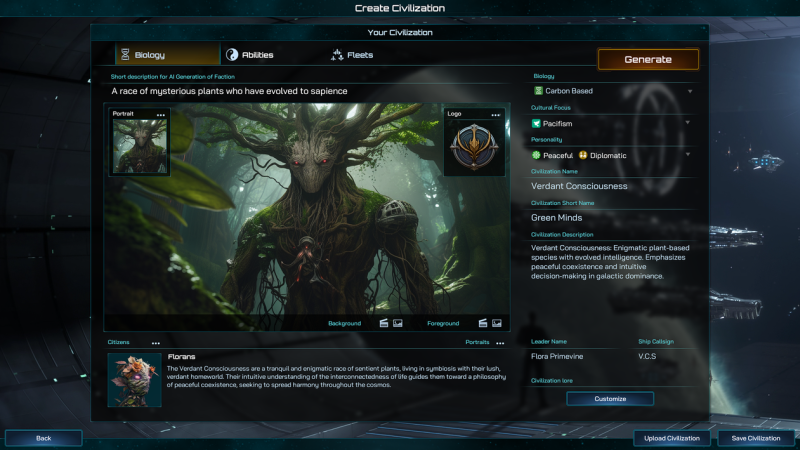
Task: Open the Citizens ellipsis menu
Action: click(x=156, y=343)
